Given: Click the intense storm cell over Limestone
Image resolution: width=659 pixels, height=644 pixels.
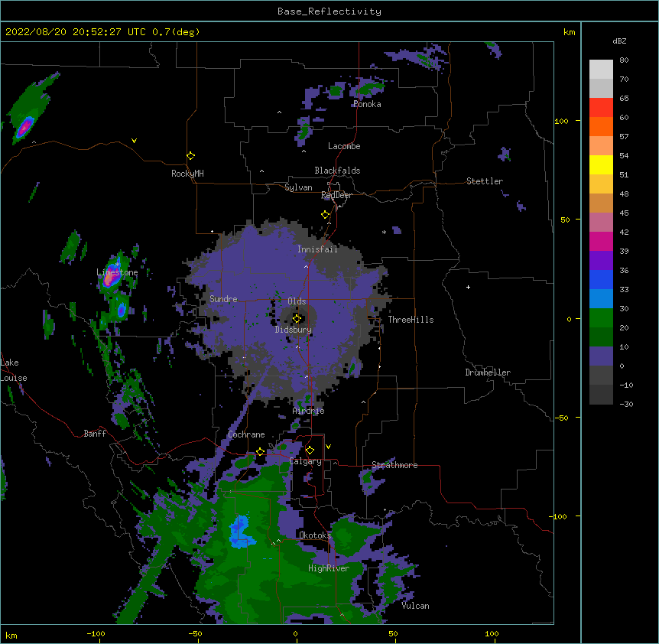Looking at the screenshot, I should 111,275.
